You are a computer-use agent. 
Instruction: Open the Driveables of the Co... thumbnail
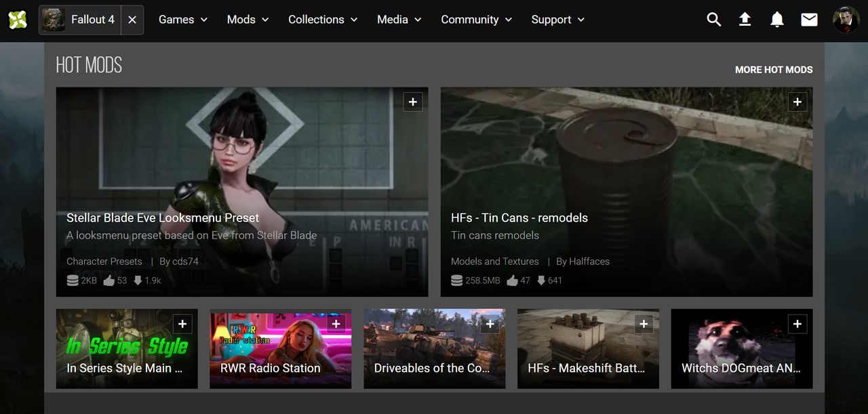click(x=435, y=349)
